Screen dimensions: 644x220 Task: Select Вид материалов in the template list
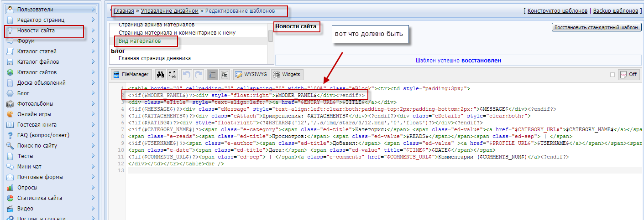pos(140,41)
